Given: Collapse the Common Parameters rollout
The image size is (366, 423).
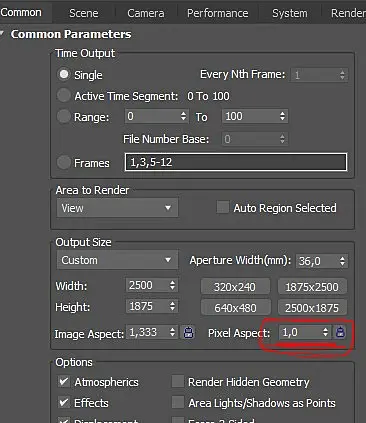Looking at the screenshot, I should point(3,34).
